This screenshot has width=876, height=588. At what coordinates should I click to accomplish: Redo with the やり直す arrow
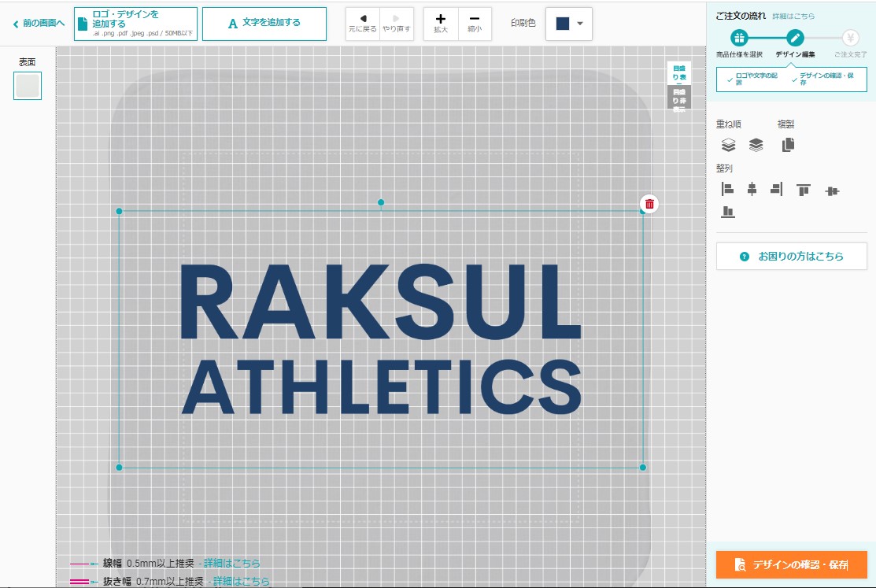(397, 24)
